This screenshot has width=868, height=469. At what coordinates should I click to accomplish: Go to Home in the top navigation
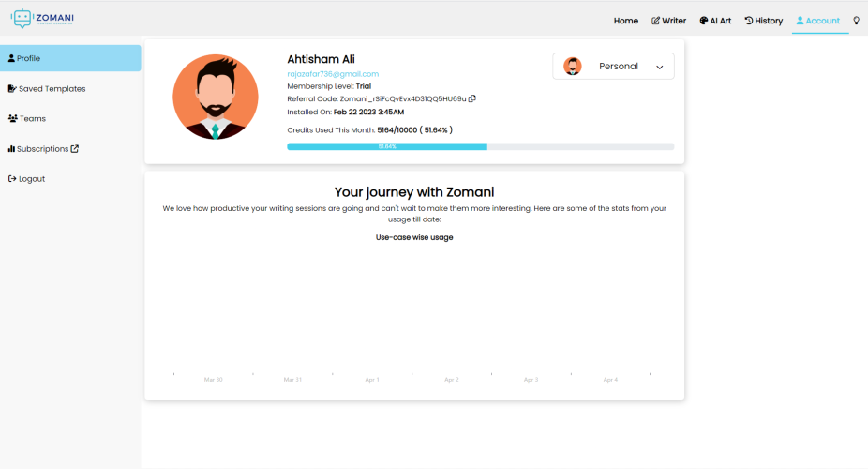click(625, 21)
